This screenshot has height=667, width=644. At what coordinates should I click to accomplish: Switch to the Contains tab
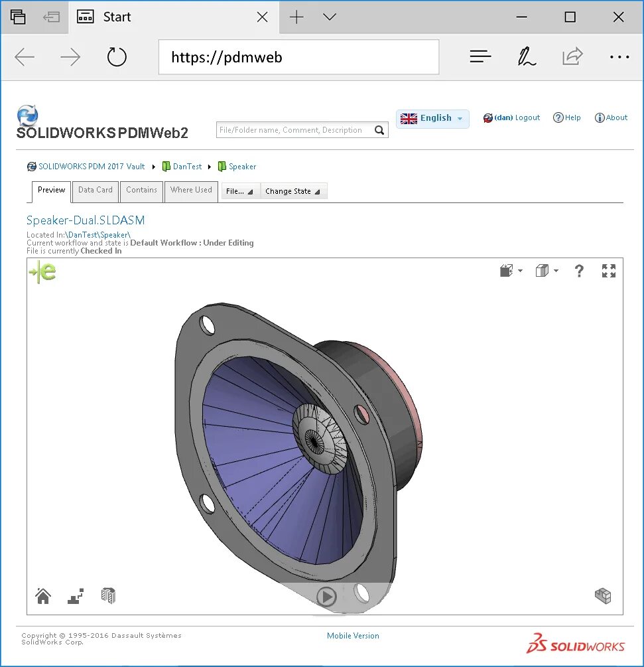click(x=141, y=191)
